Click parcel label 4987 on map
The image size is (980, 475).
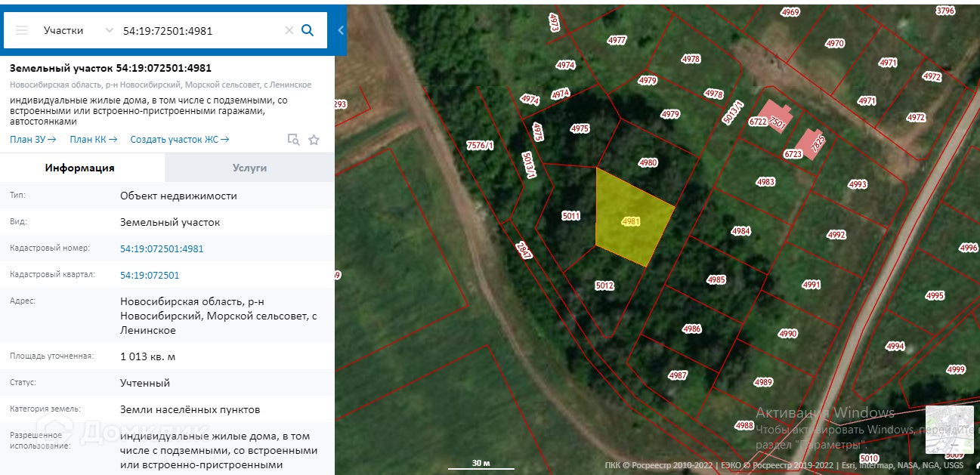click(x=678, y=375)
